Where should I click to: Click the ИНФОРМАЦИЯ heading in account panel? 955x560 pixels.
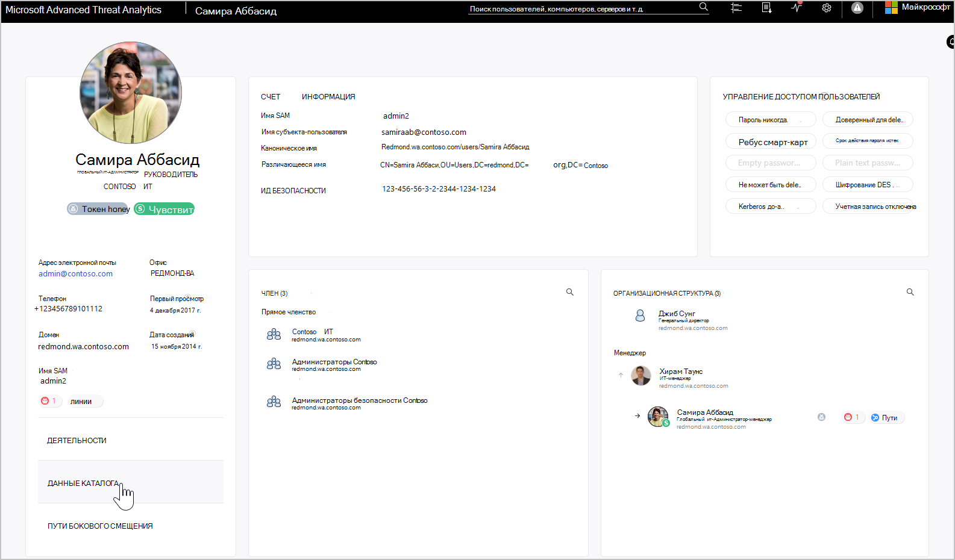pyautogui.click(x=328, y=97)
